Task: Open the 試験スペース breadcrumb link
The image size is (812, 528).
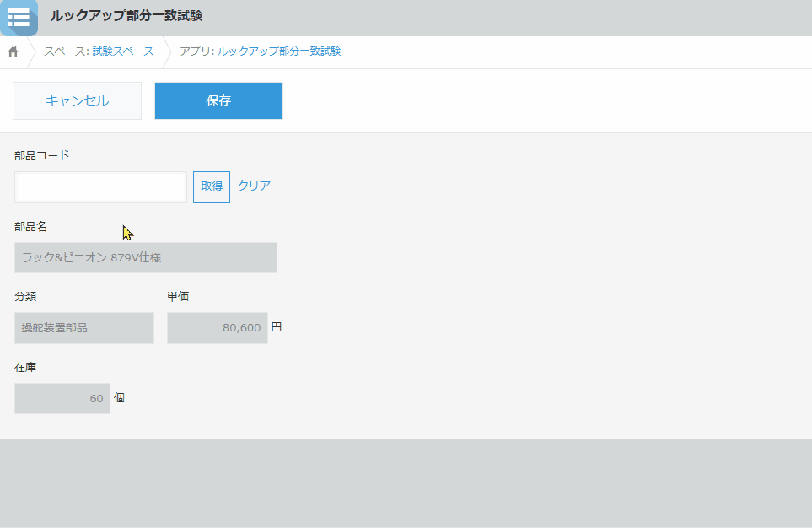Action: click(123, 51)
